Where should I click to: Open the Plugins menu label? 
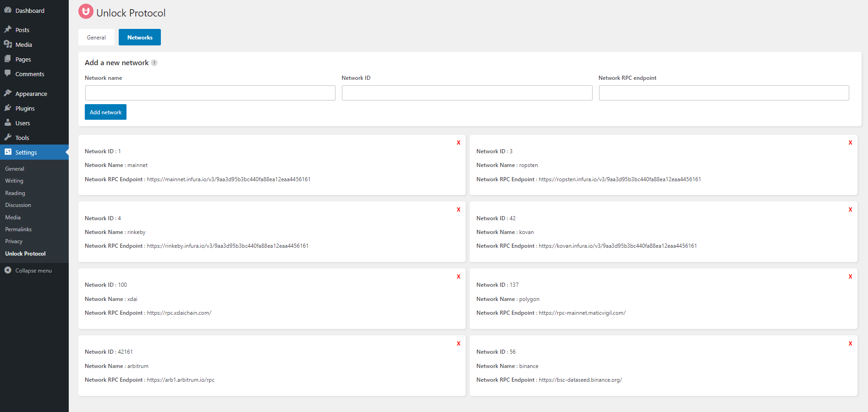click(x=25, y=108)
